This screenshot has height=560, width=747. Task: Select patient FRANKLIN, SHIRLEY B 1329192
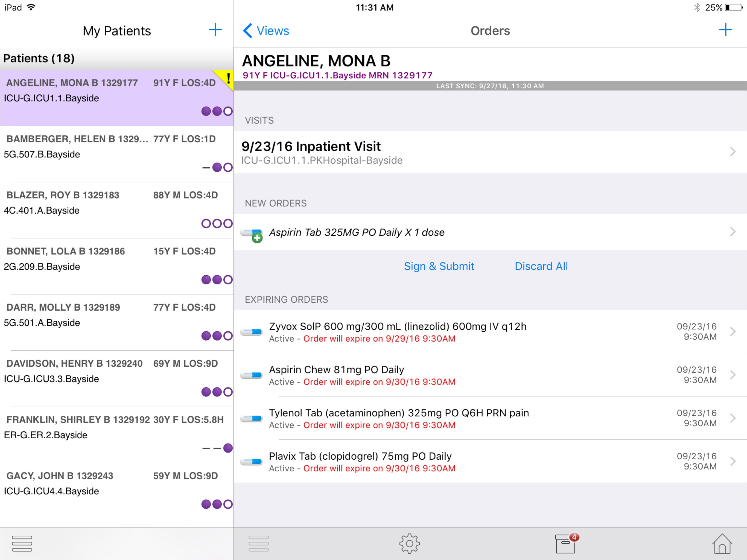click(x=117, y=434)
